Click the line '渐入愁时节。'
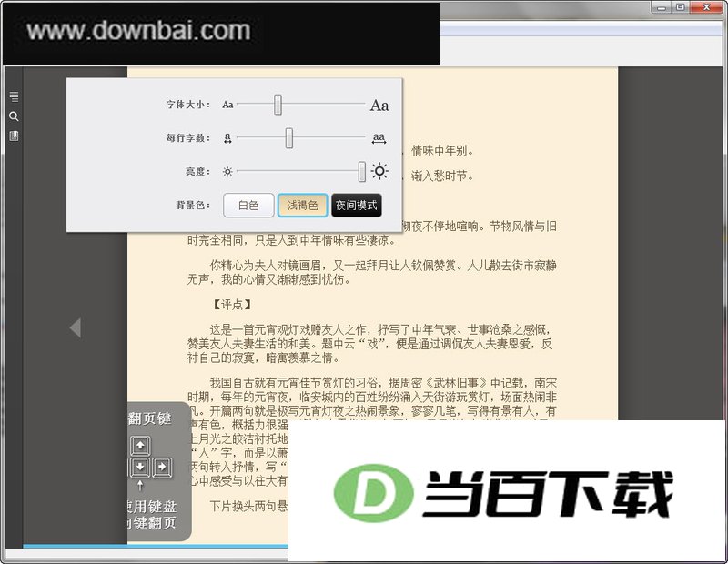Viewport: 728px width, 564px height. [442, 176]
